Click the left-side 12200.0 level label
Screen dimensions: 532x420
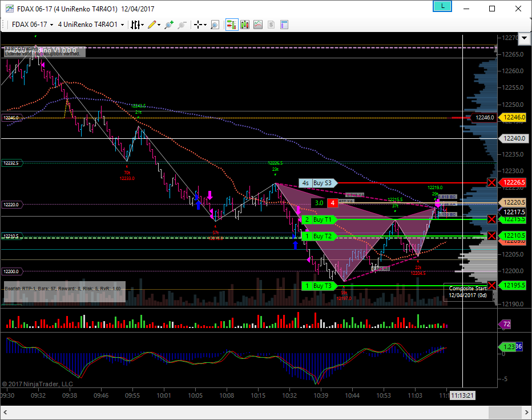click(12, 271)
